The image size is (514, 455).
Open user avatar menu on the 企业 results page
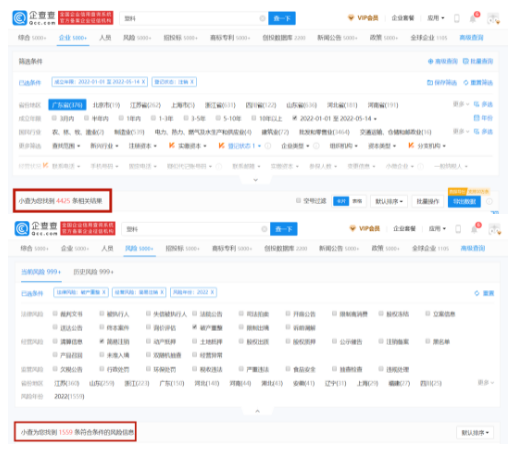[x=493, y=18]
